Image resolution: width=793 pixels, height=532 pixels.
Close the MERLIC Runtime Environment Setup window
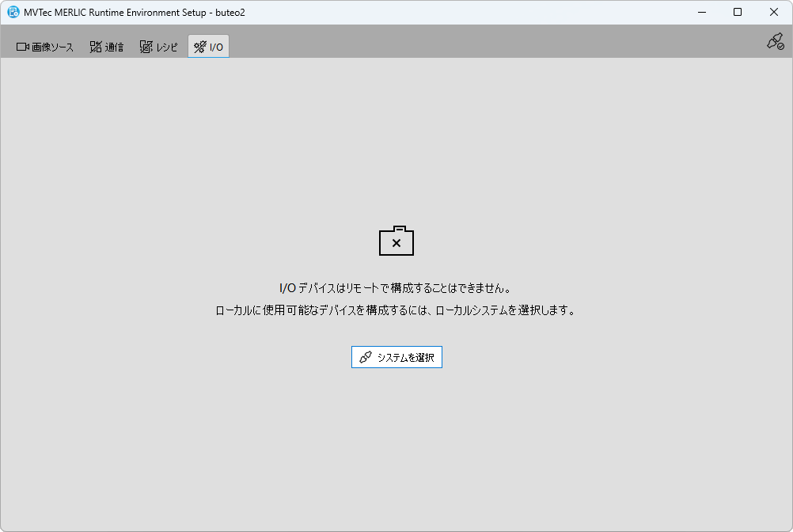[774, 12]
